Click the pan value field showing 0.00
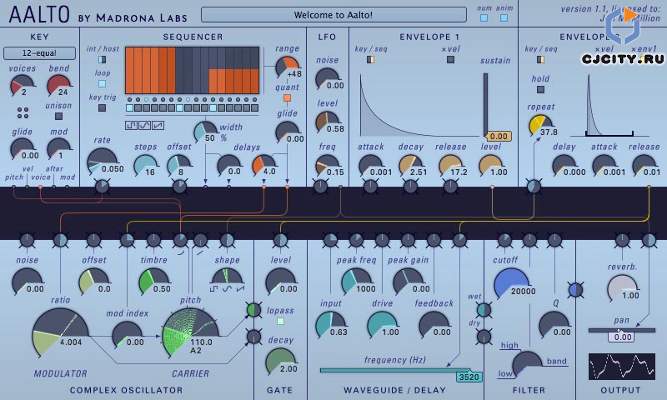 (622, 337)
